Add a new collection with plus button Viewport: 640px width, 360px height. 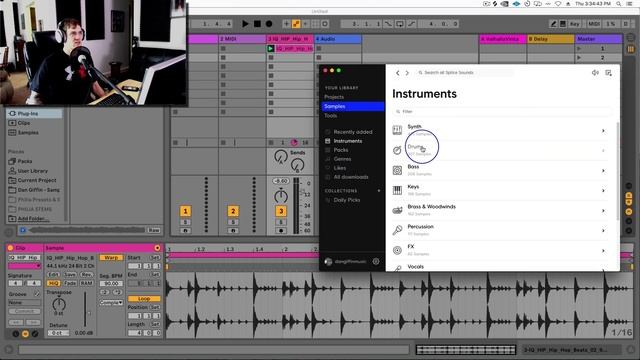[x=379, y=191]
